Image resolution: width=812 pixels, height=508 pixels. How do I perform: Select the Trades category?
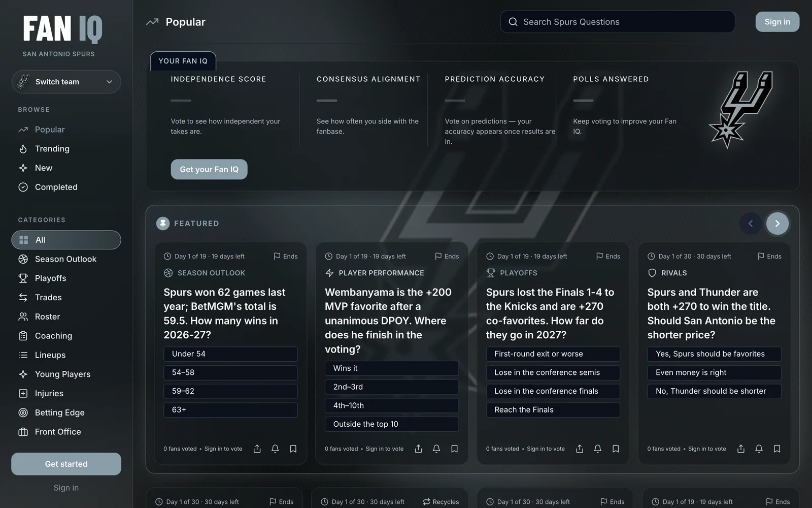66,298
